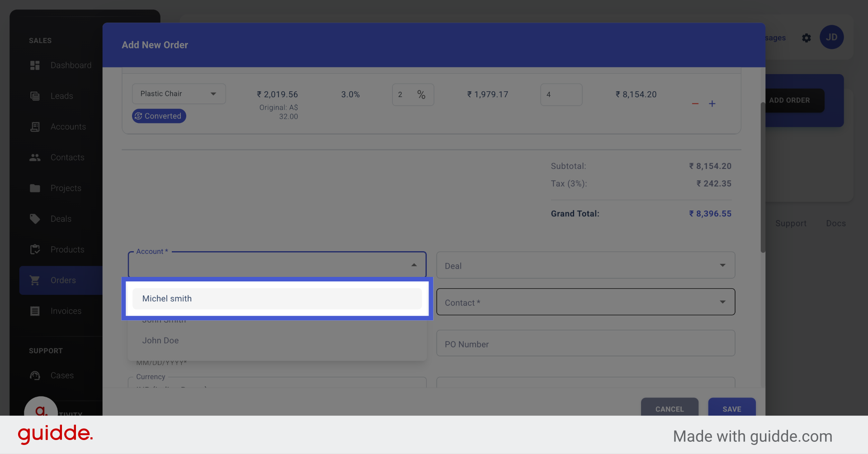The image size is (868, 454).
Task: Click the Contacts people icon
Action: [35, 157]
